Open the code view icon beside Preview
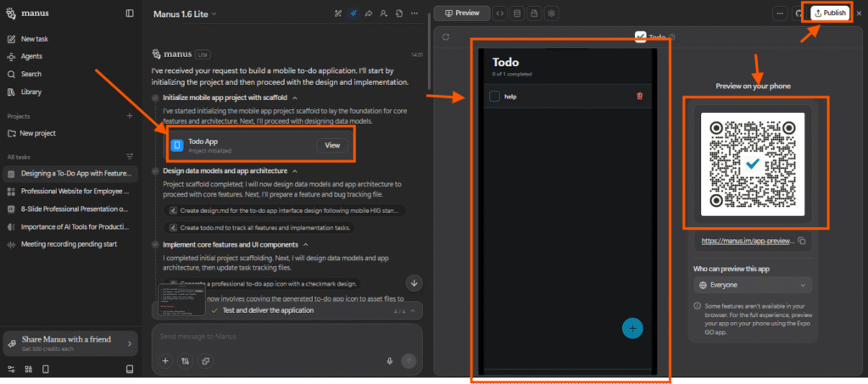This screenshot has height=384, width=868. coord(500,14)
